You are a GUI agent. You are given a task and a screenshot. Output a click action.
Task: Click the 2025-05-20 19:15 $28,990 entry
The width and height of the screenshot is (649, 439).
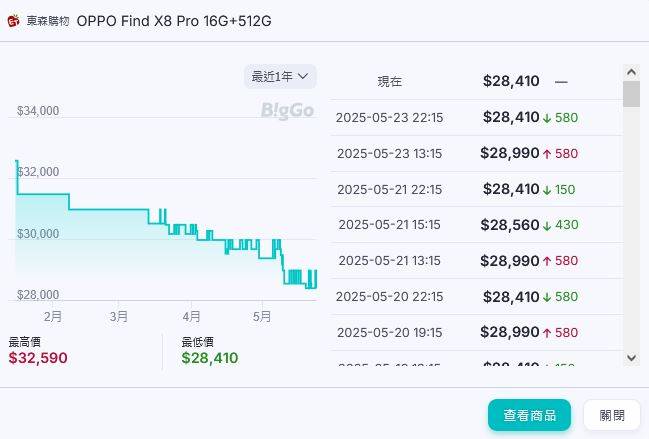click(477, 333)
